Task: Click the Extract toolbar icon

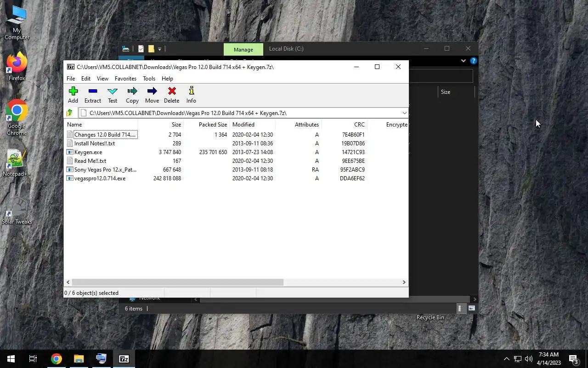Action: 93,91
